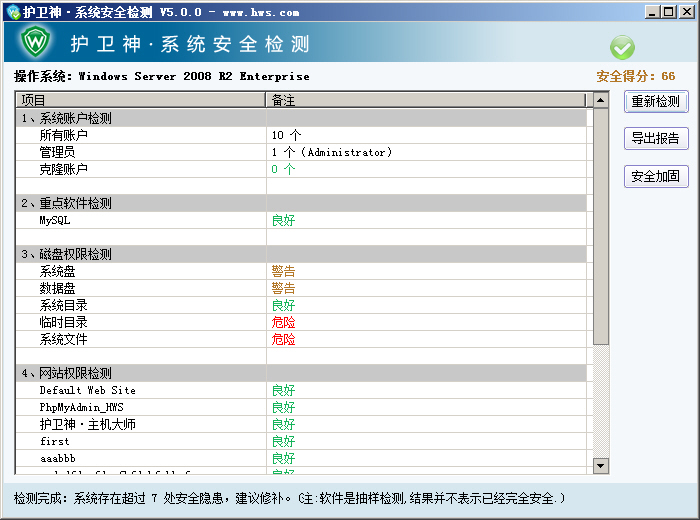
Task: Click the green shield W logo
Action: point(37,43)
